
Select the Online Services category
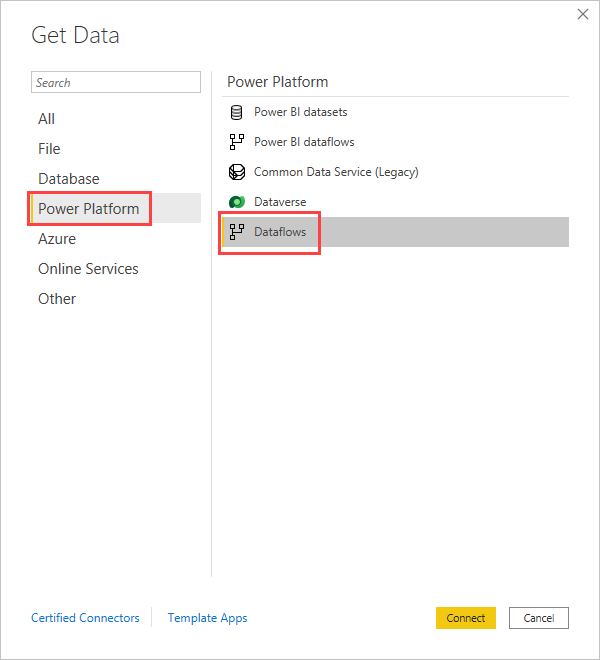[x=116, y=269]
